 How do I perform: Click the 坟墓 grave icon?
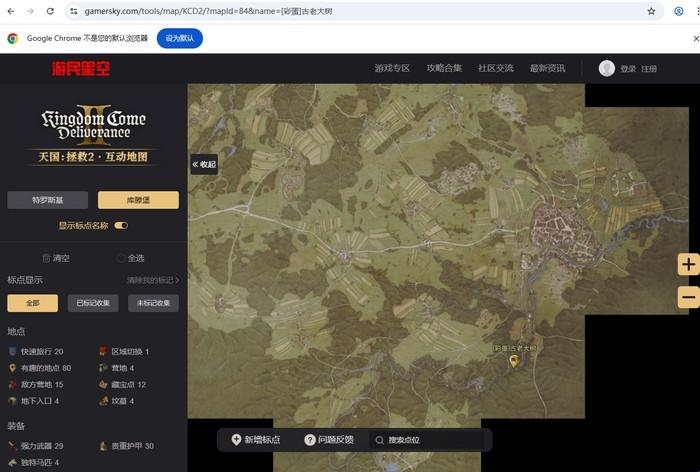coord(103,401)
